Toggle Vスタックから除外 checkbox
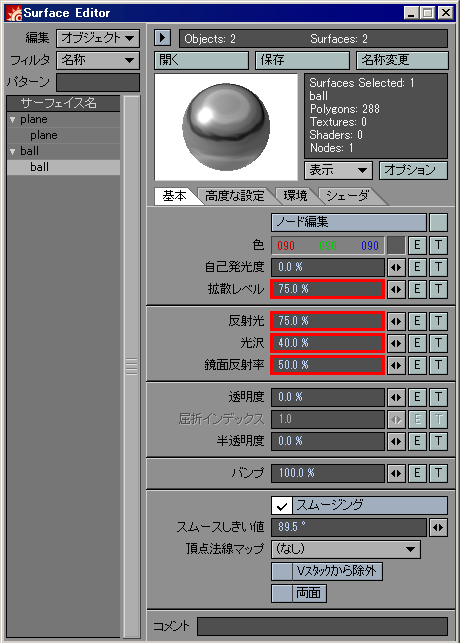 point(282,571)
